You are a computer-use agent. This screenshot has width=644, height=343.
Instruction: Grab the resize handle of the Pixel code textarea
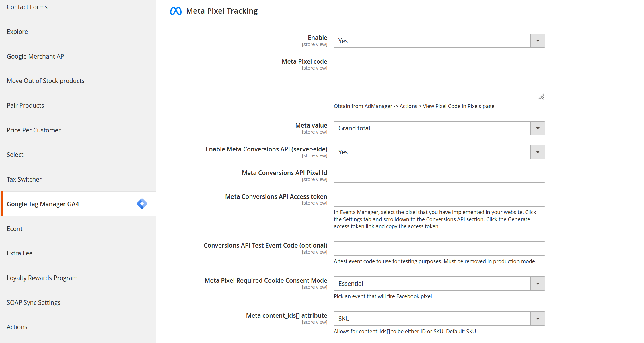(x=541, y=97)
